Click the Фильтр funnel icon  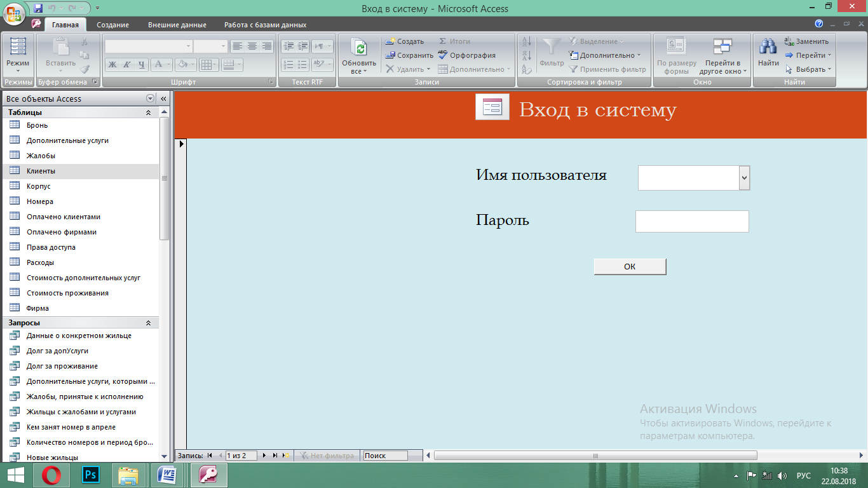tap(552, 48)
